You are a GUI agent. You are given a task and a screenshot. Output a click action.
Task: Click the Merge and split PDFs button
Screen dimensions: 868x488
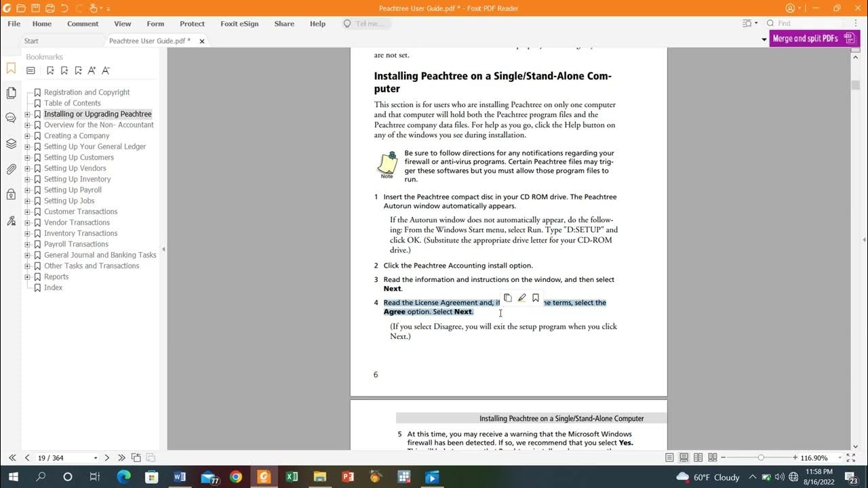coord(814,39)
